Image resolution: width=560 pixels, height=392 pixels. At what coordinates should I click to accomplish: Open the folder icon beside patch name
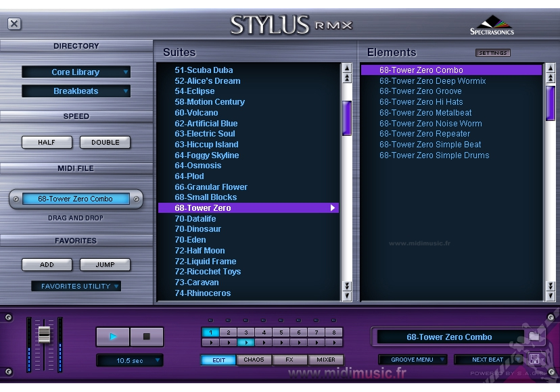(x=534, y=337)
